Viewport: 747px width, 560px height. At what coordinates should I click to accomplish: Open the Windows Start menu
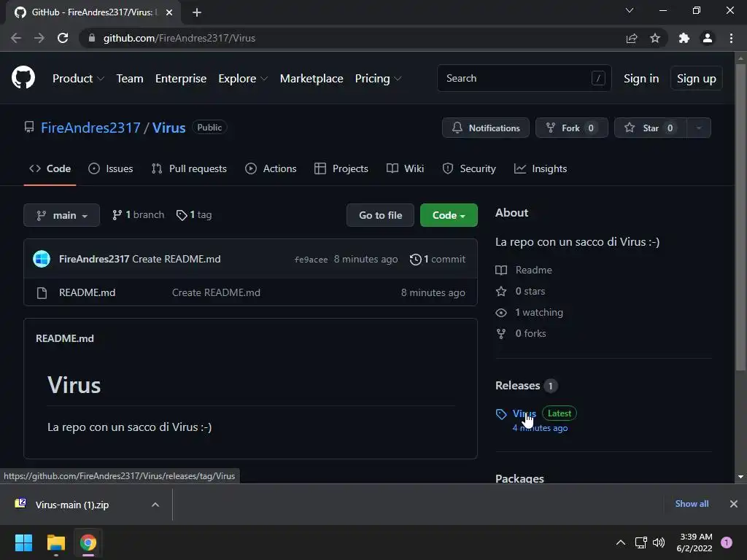(x=23, y=542)
